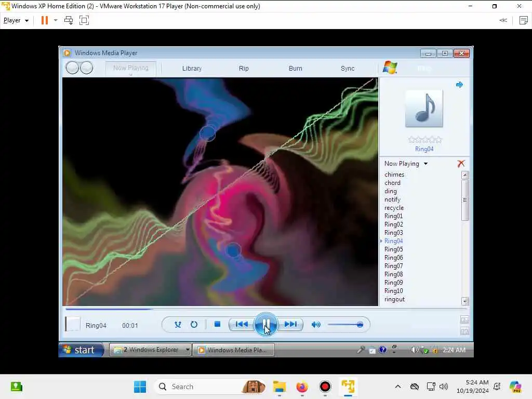Stop playback with the square button

click(218, 324)
